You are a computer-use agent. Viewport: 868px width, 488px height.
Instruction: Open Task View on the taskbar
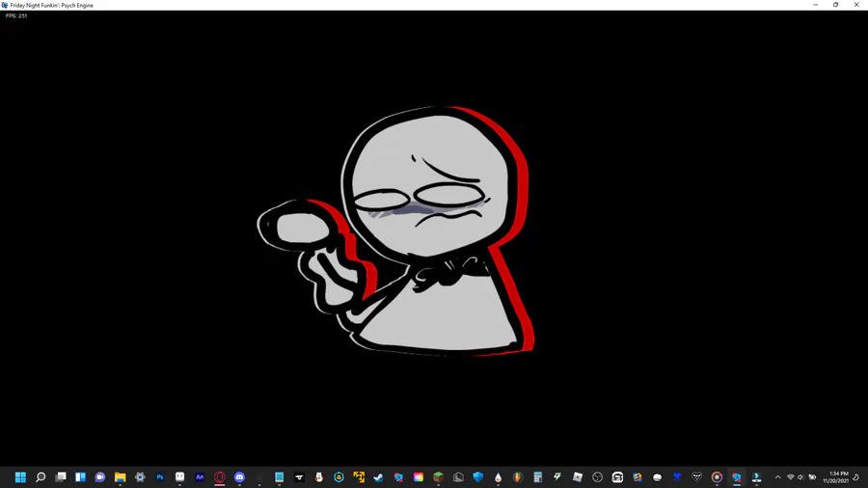pyautogui.click(x=61, y=477)
